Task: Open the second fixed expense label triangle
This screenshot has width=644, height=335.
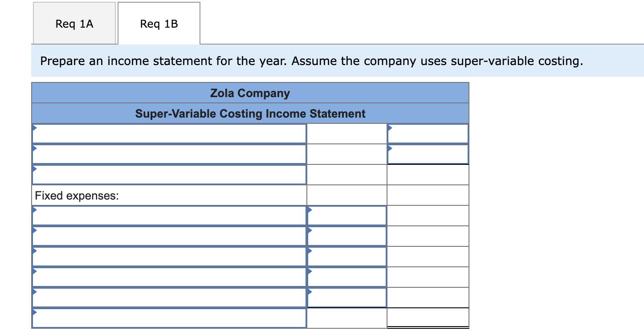Action: tap(35, 231)
